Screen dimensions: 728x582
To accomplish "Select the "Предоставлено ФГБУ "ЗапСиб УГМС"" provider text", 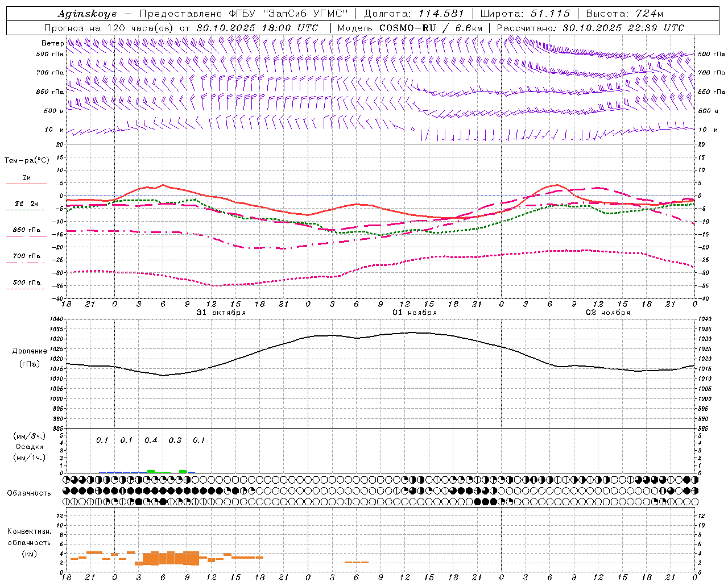I will 244,14.
